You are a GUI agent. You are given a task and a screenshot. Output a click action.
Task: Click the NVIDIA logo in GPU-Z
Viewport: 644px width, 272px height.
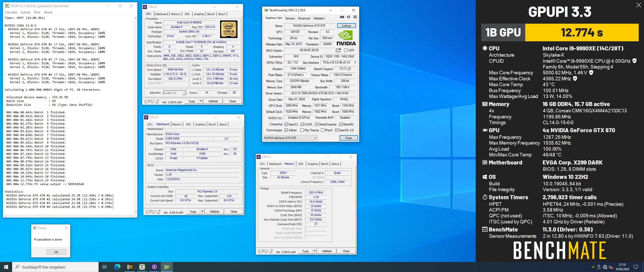346,38
